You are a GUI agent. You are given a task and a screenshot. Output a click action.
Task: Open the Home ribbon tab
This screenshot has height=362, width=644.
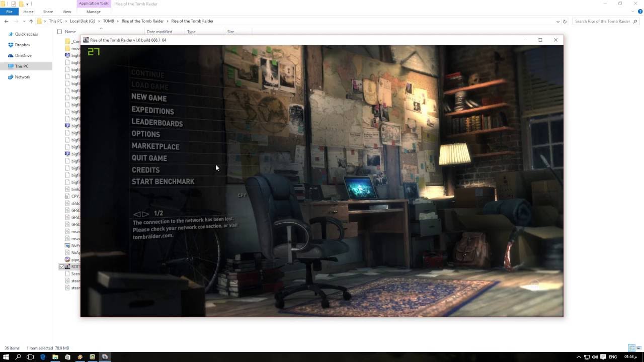(x=28, y=12)
